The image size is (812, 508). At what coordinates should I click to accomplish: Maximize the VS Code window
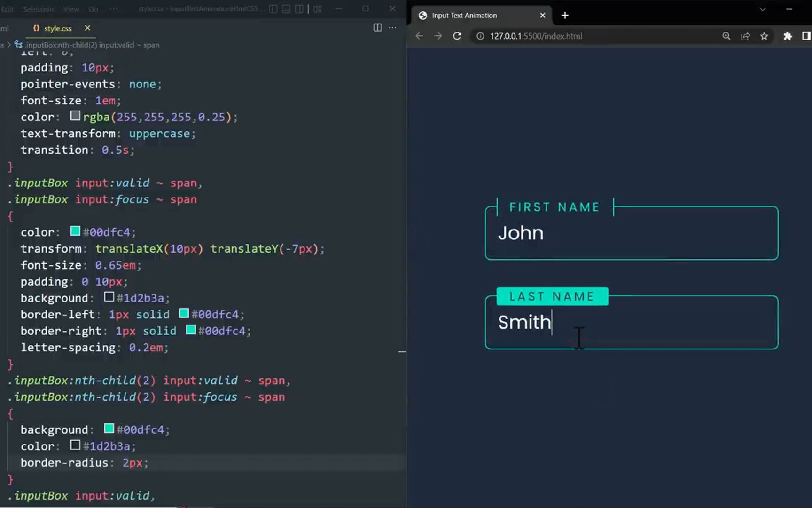point(366,8)
